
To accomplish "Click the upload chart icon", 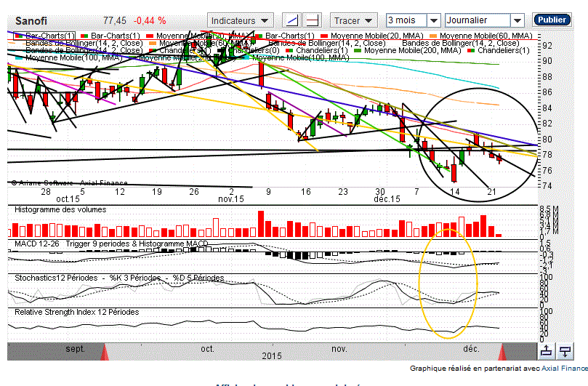I will 547,351.
